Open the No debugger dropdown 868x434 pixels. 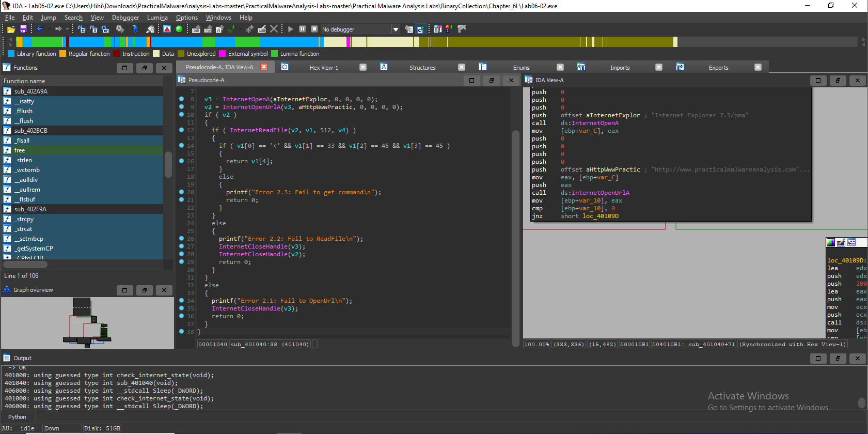(x=396, y=29)
